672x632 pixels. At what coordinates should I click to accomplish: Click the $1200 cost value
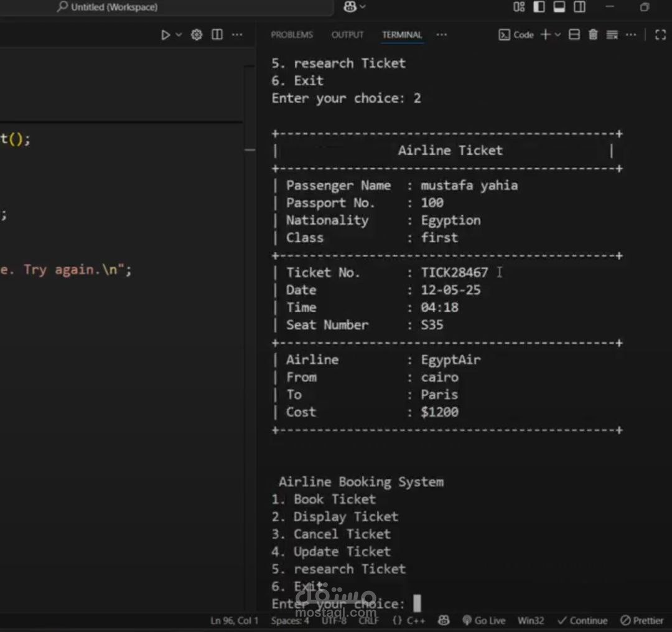tap(440, 412)
